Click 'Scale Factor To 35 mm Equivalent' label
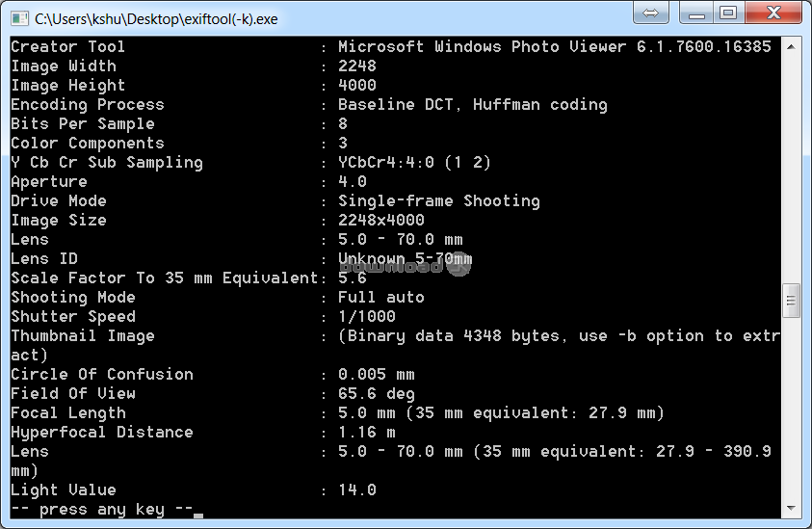Viewport: 812px width, 529px height. tap(164, 278)
